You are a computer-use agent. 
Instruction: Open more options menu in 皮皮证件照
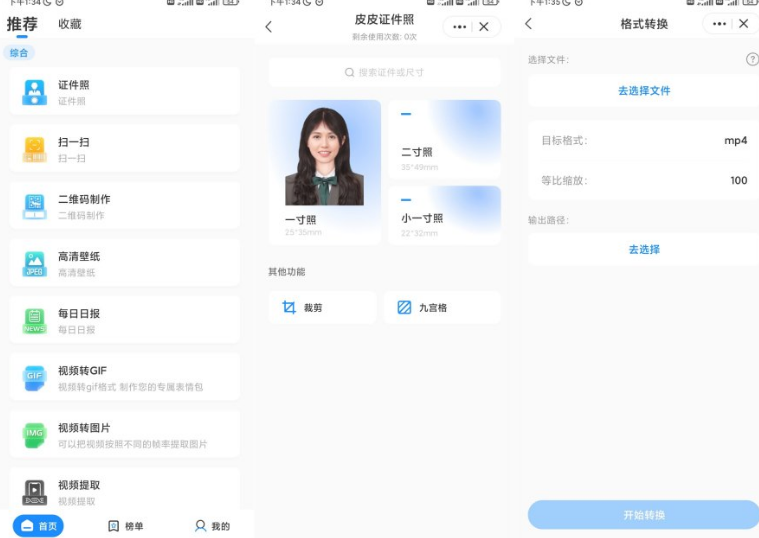[459, 27]
